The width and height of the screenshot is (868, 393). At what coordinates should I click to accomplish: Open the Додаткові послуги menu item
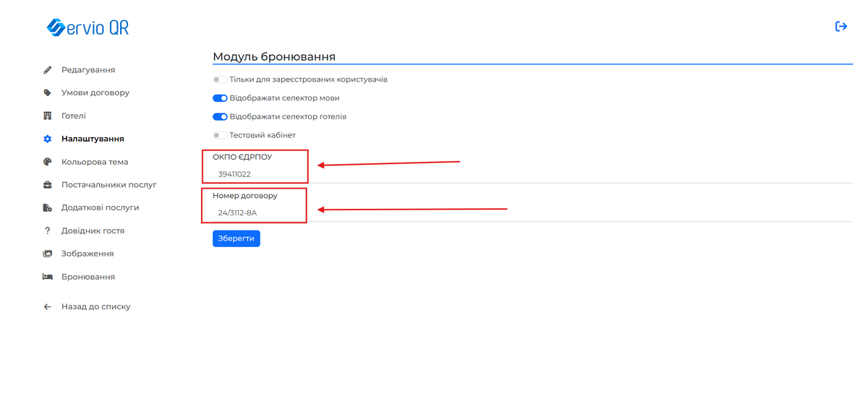coord(100,207)
